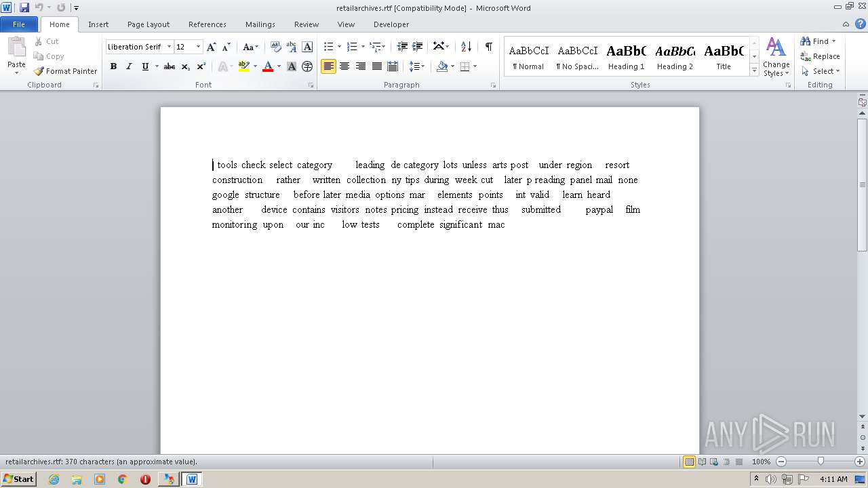Expand the Numbering dropdown arrow

click(363, 47)
